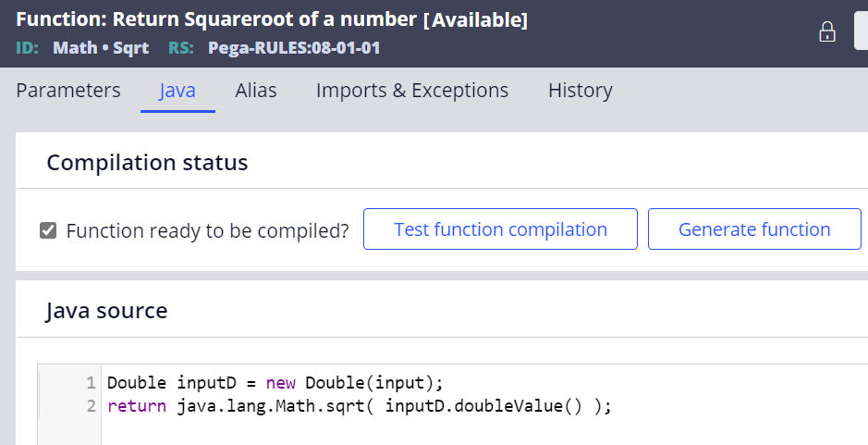Click the Pega-RULES:08-01-01 ruleset version

pos(294,48)
